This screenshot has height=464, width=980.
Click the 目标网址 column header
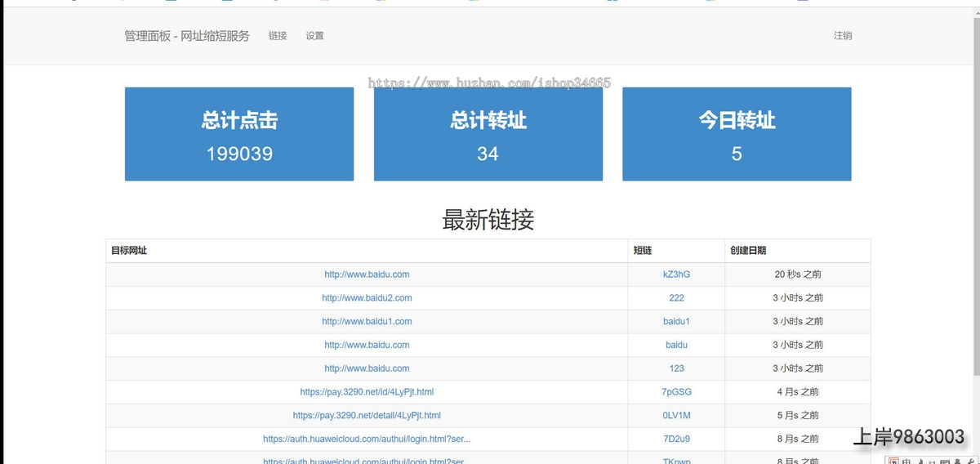point(129,251)
